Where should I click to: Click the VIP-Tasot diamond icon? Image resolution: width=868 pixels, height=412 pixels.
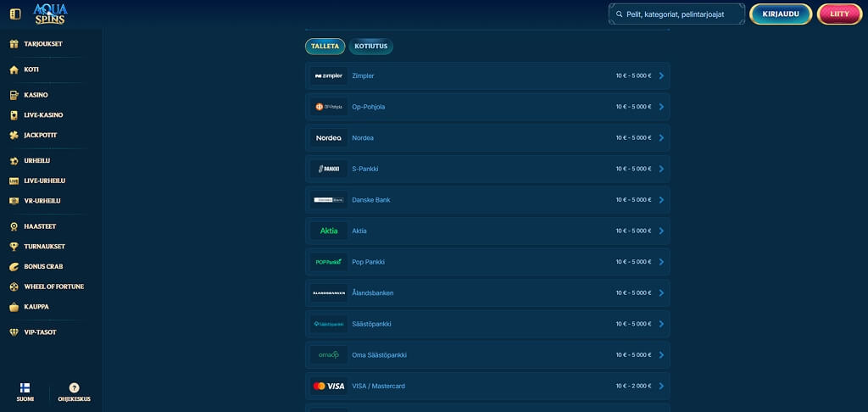[14, 332]
